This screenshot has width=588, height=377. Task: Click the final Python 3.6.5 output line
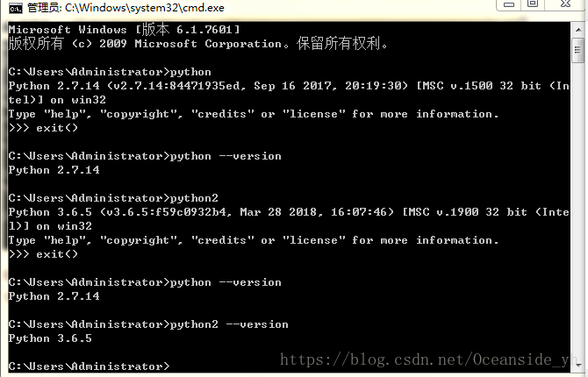[50, 338]
